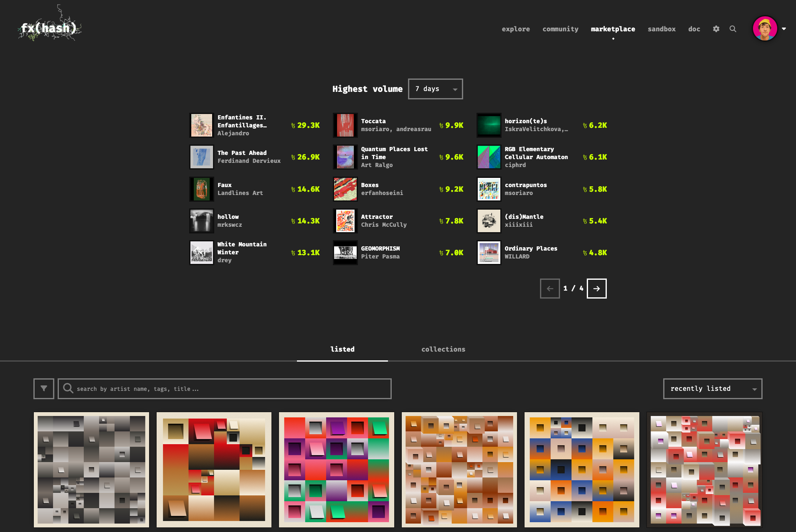Open the hollow collection thumbnail
This screenshot has width=796, height=532.
[202, 221]
